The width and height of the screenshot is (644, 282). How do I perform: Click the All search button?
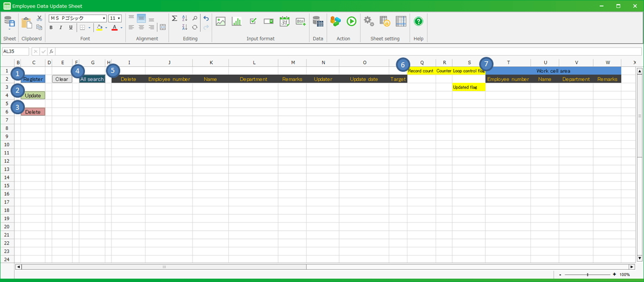pyautogui.click(x=92, y=79)
